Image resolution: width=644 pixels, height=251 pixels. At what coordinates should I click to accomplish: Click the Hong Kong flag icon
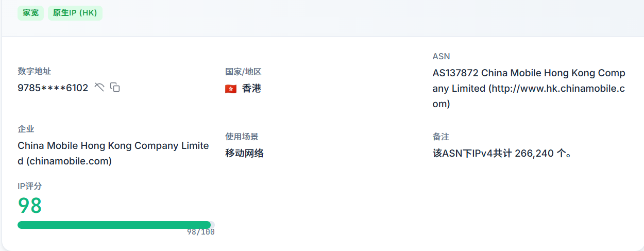[x=231, y=89]
